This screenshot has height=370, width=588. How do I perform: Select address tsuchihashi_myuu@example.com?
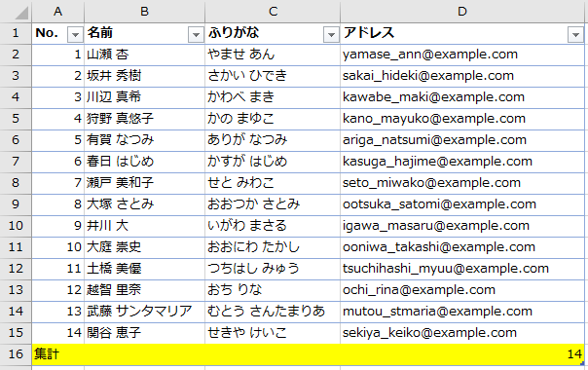pyautogui.click(x=462, y=269)
